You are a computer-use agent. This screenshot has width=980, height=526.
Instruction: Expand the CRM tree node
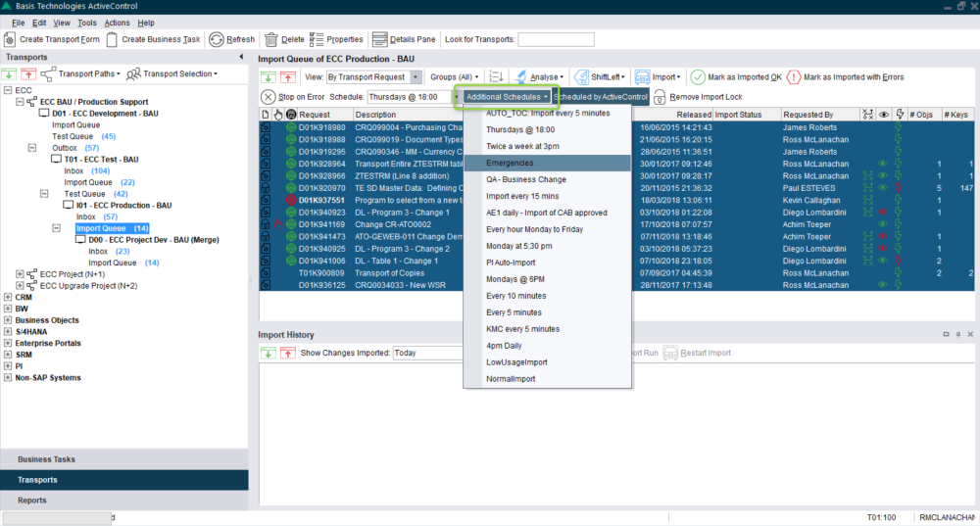point(8,298)
